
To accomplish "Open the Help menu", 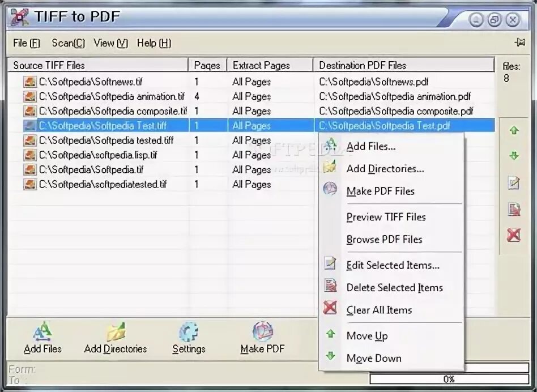I will 154,43.
